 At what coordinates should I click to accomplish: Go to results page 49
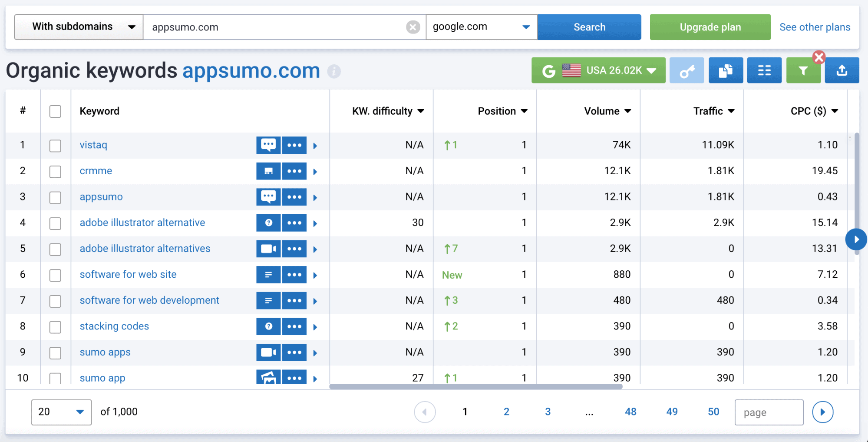672,412
